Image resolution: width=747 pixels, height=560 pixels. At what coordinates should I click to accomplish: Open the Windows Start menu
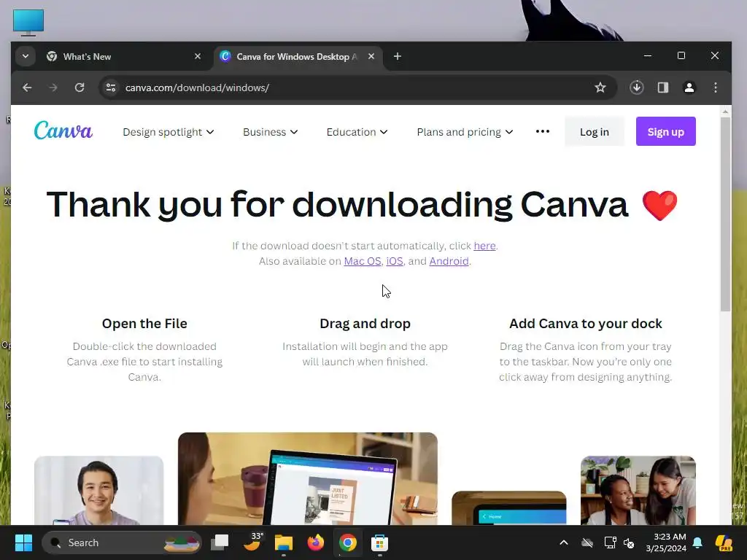pos(23,542)
